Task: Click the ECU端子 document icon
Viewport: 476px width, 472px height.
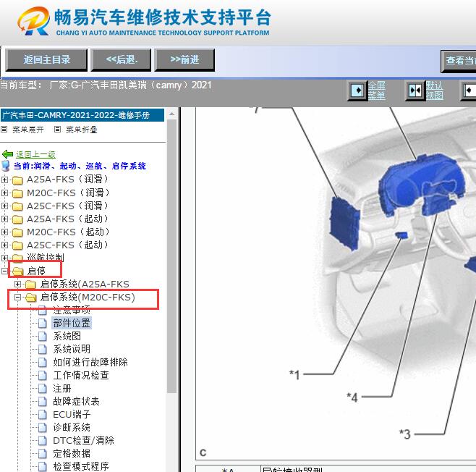Action: pyautogui.click(x=43, y=415)
